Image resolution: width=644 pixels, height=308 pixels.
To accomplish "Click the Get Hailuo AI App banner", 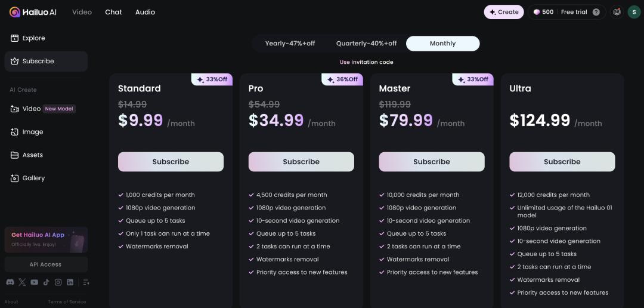I will (46, 239).
